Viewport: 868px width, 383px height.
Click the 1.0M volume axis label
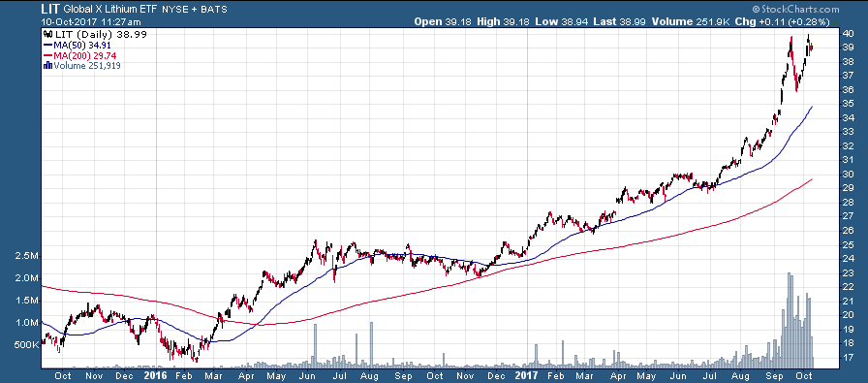pyautogui.click(x=26, y=323)
